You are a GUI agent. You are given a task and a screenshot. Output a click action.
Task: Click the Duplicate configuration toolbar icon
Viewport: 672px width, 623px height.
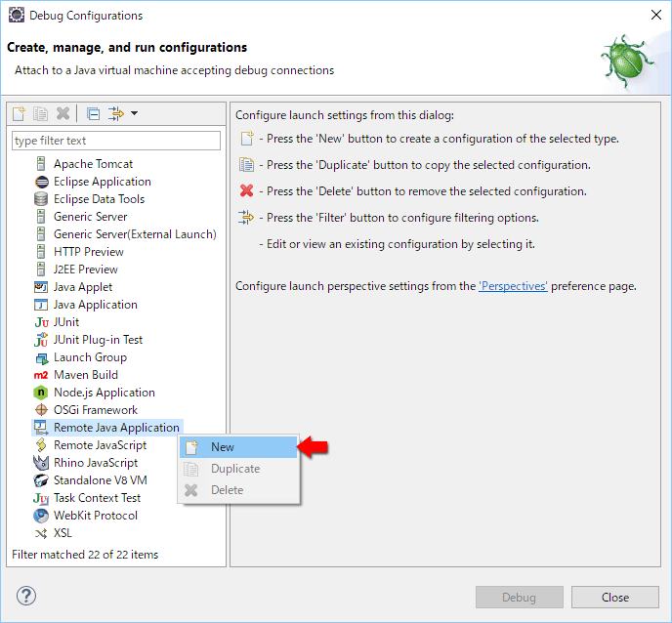click(x=41, y=113)
